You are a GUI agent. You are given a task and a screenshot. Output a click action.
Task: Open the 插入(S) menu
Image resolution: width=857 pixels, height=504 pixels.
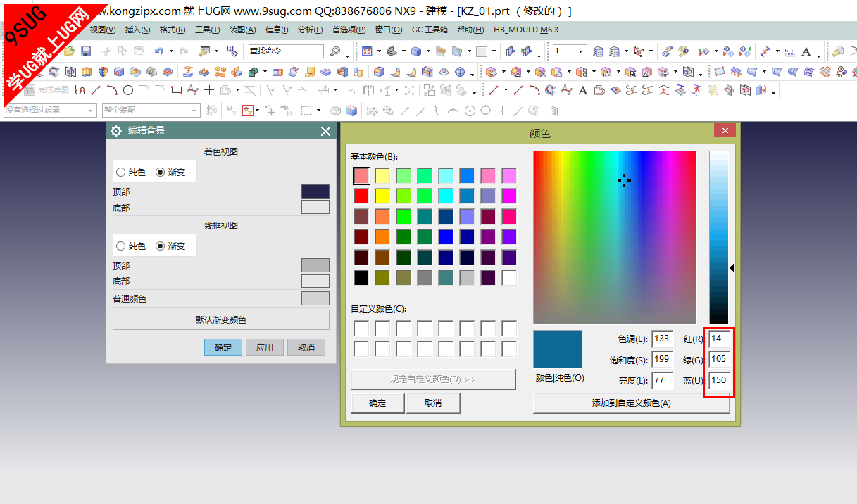coord(137,30)
